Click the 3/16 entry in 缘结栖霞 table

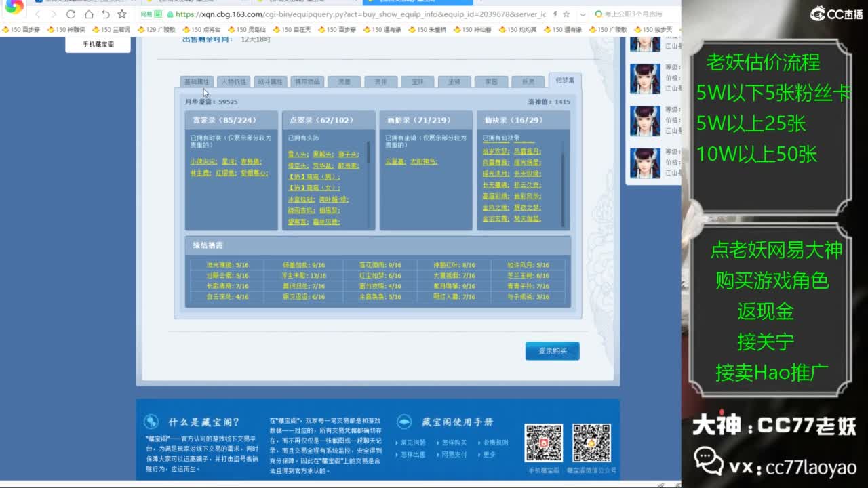coord(528,297)
